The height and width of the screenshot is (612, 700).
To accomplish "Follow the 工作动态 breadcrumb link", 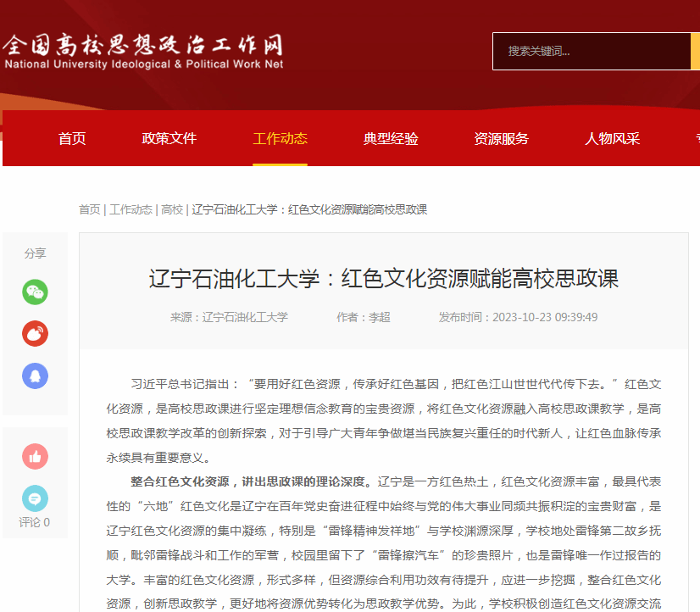I will 131,209.
